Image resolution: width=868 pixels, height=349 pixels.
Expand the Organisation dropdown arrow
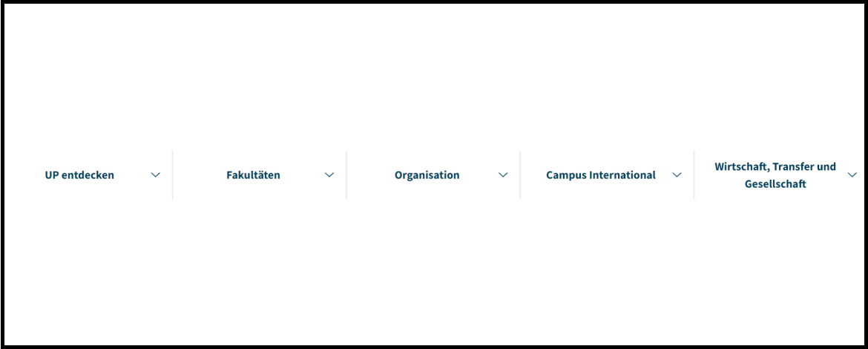(x=503, y=175)
